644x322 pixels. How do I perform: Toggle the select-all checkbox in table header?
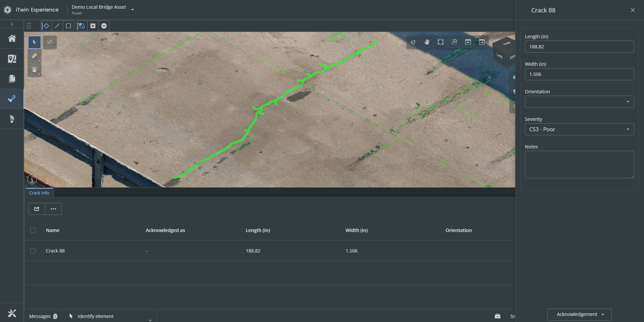(x=33, y=230)
